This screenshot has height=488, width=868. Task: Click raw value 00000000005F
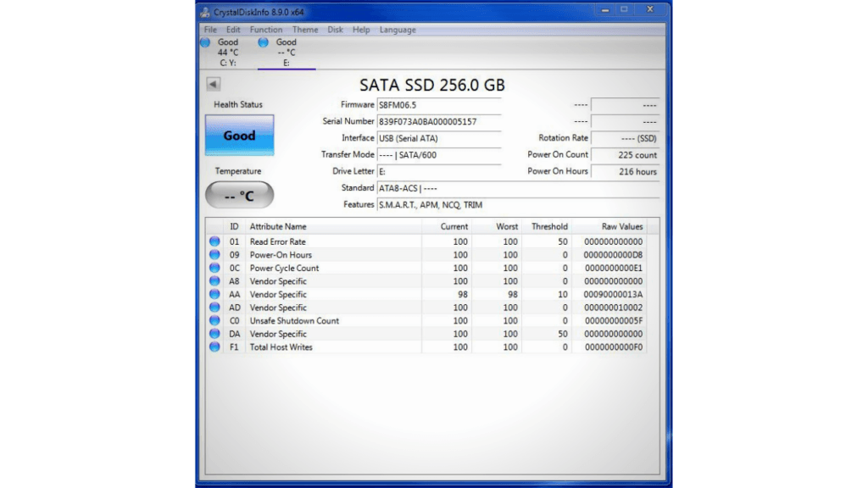click(x=613, y=321)
